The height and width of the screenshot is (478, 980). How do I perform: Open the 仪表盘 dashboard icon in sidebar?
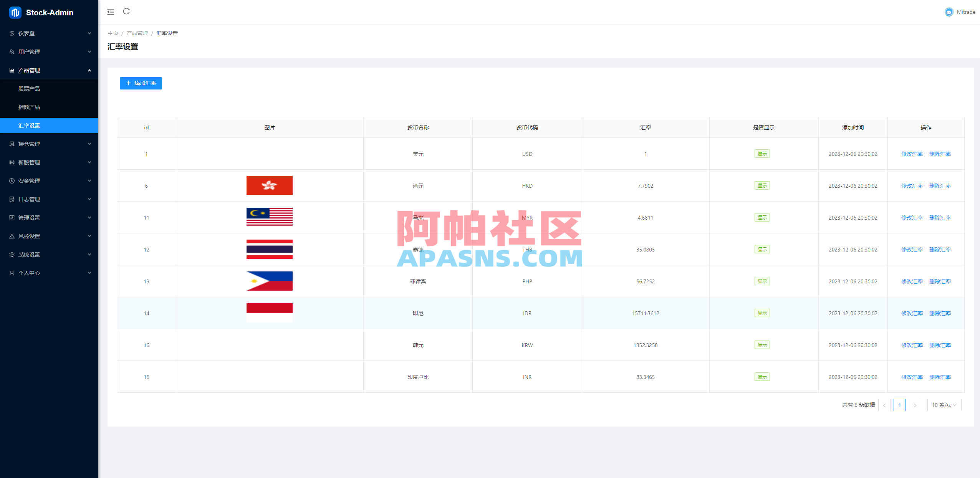[12, 33]
